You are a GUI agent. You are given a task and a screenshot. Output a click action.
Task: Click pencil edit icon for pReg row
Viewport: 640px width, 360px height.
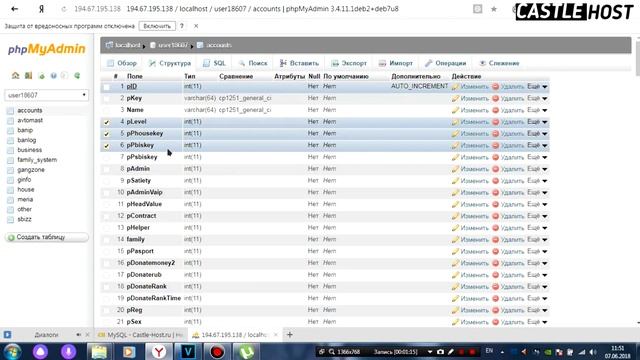tap(456, 310)
